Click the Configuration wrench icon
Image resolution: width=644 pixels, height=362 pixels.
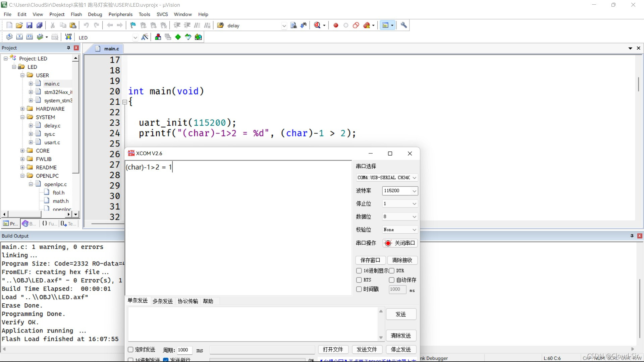(x=404, y=25)
